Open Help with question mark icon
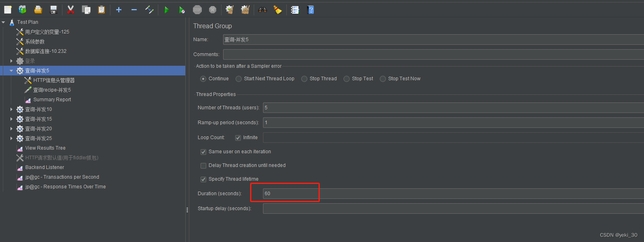The image size is (644, 242). pyautogui.click(x=311, y=10)
